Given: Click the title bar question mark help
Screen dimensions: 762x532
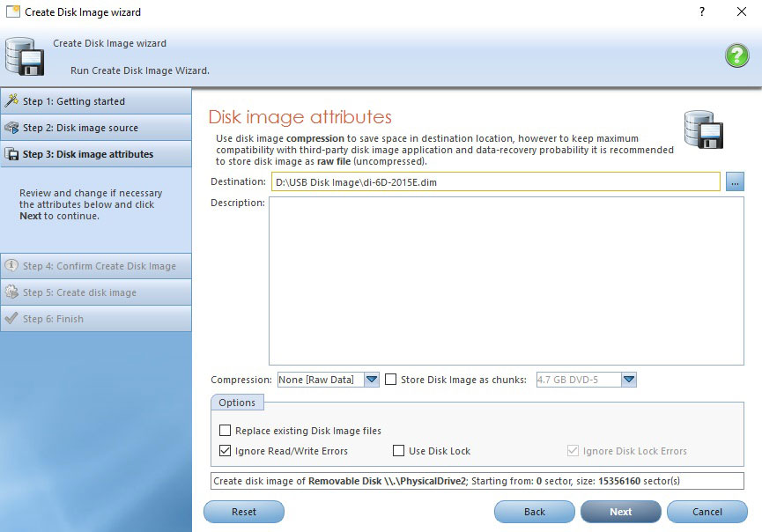Looking at the screenshot, I should pos(701,12).
